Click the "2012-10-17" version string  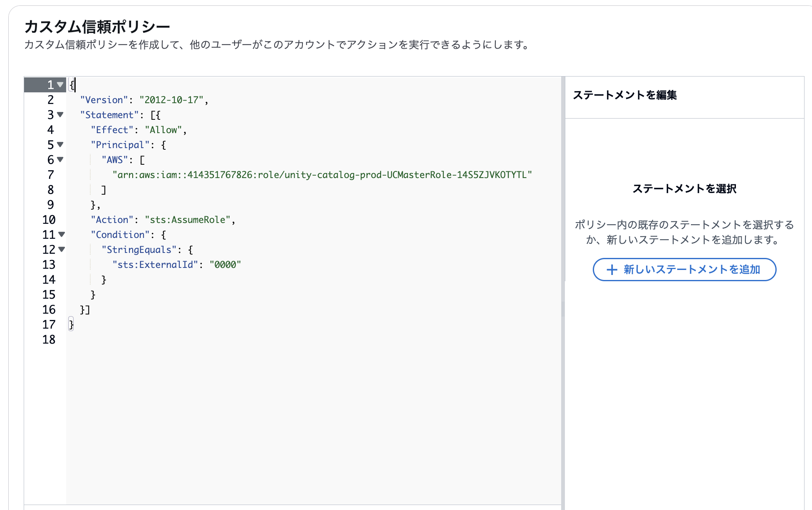tap(171, 100)
